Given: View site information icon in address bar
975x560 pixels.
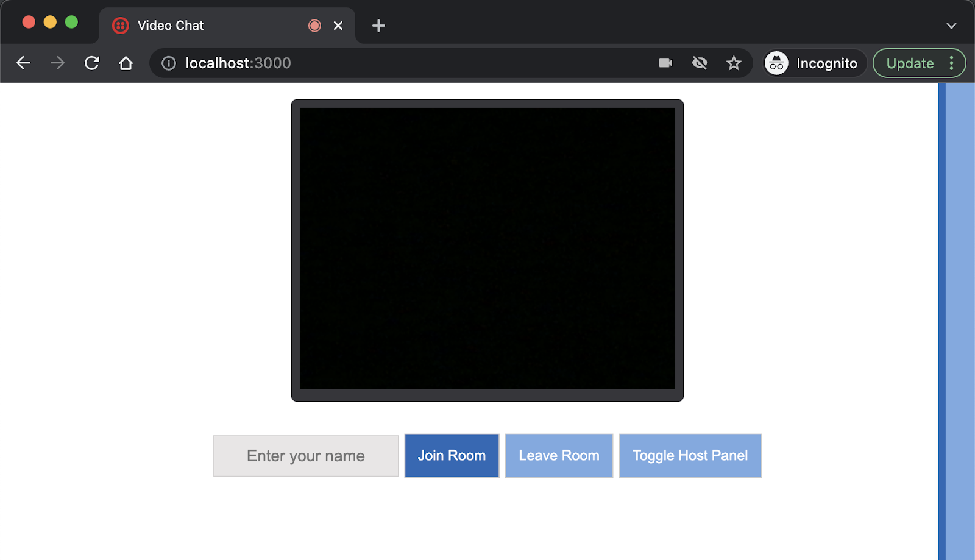Looking at the screenshot, I should coord(169,63).
